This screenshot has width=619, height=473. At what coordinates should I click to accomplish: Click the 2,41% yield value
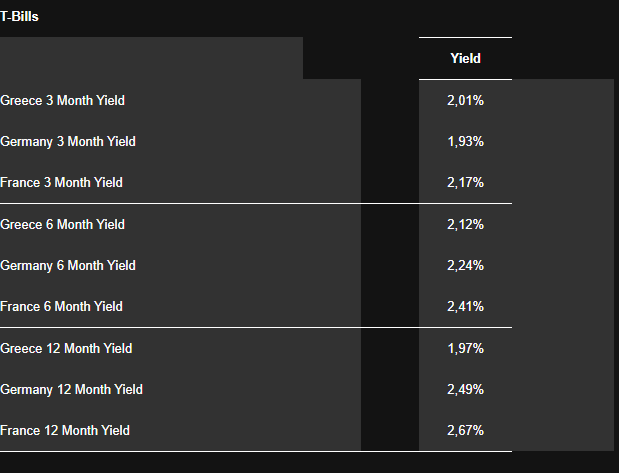pos(465,306)
